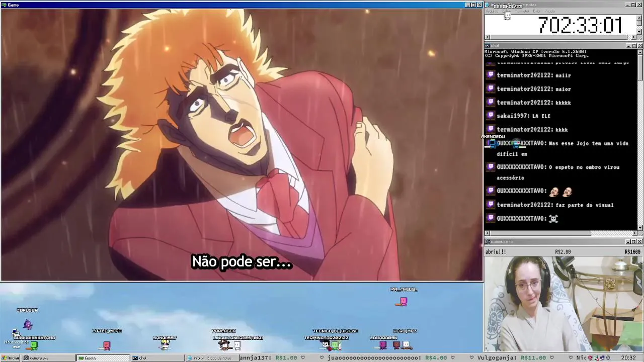Click the EDUARDO9N purple avatar
The image size is (644, 362).
[x=383, y=345]
